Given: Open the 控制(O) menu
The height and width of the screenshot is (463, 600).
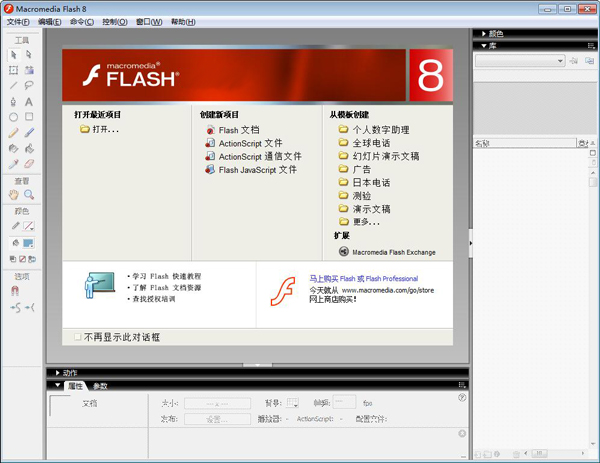Looking at the screenshot, I should (115, 22).
